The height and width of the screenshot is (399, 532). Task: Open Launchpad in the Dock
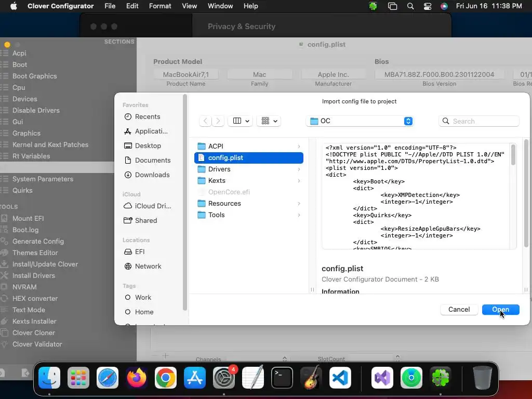coord(78,377)
